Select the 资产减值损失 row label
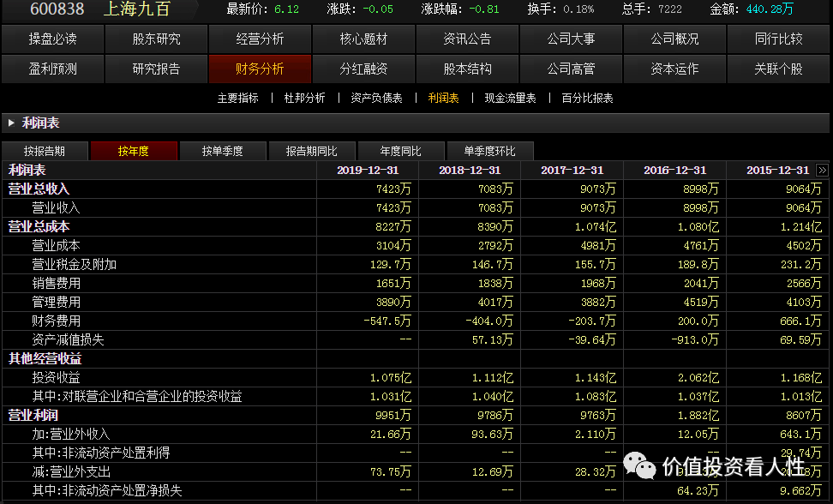Viewport: 833px width, 504px height. (68, 340)
